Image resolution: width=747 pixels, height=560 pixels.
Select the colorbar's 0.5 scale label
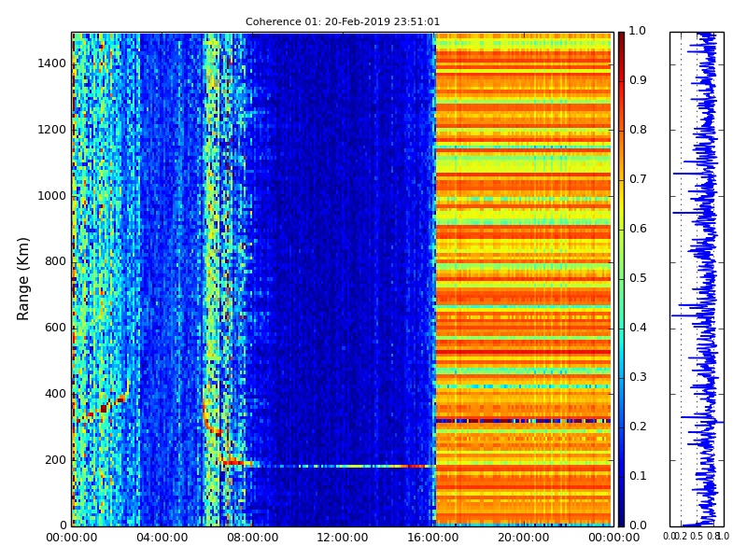point(638,278)
